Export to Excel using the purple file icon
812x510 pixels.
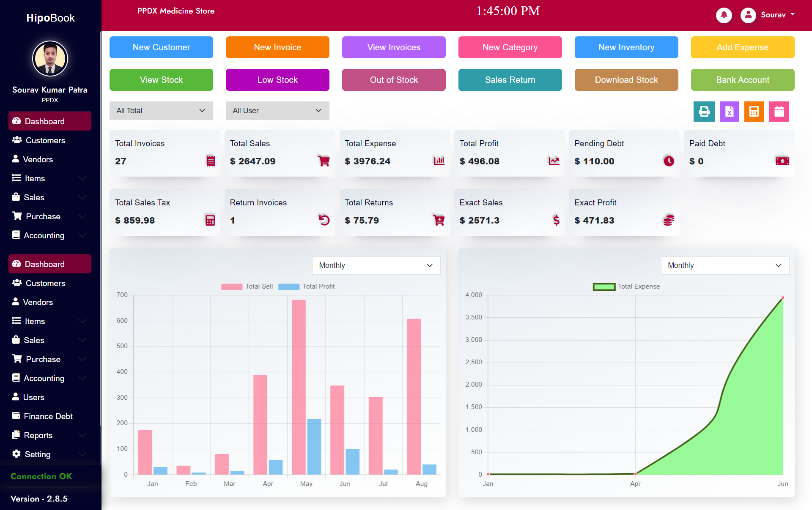pyautogui.click(x=729, y=112)
